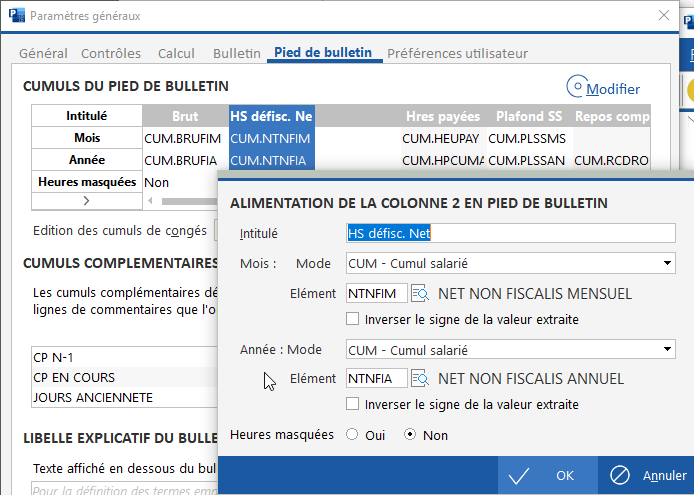Click the 'Repos comp' column header
The height and width of the screenshot is (495, 694).
pyautogui.click(x=612, y=116)
